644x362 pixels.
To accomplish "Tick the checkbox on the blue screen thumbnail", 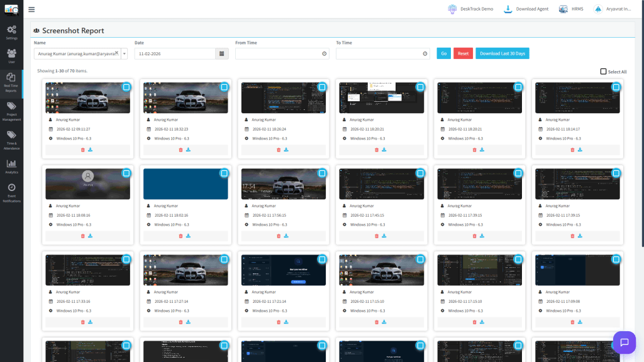I will [225, 172].
